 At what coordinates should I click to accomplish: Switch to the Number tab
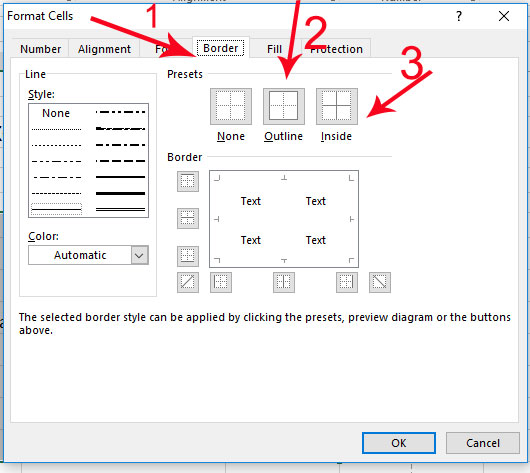pos(40,49)
